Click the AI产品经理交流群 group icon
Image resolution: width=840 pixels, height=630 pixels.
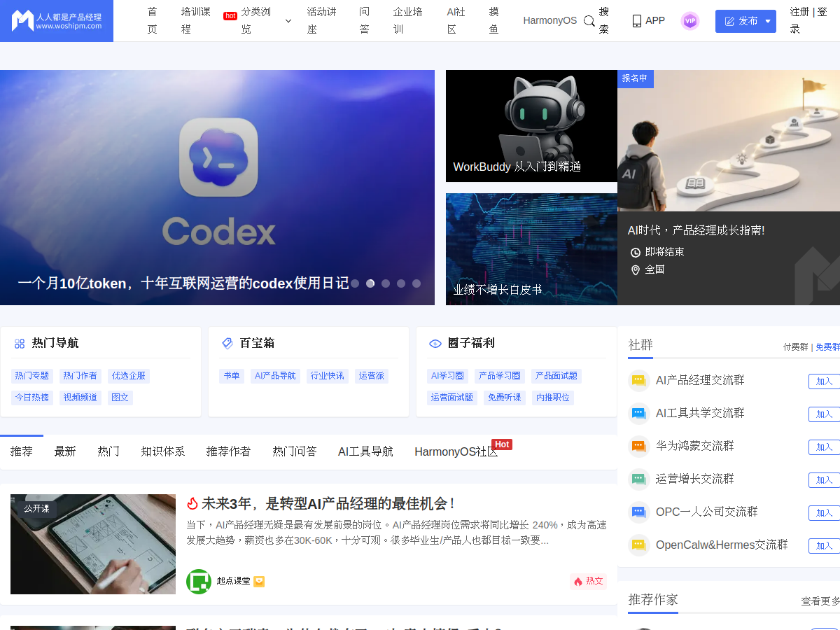pos(639,380)
